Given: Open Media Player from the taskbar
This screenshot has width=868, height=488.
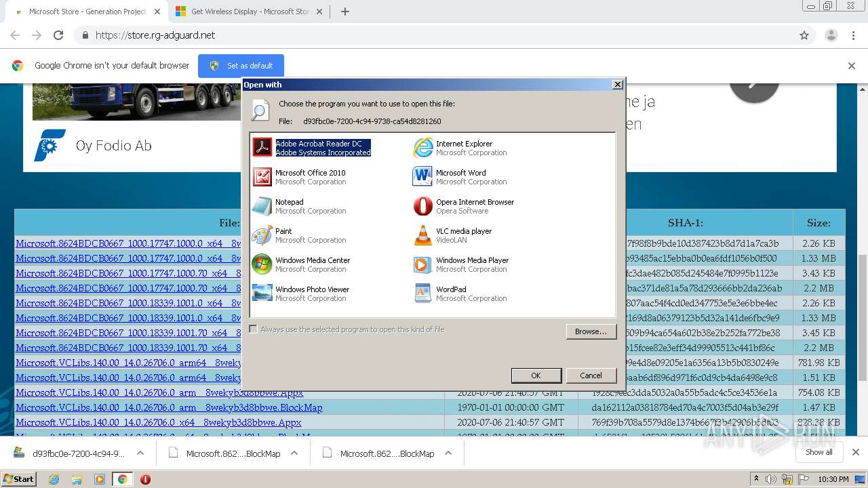Looking at the screenshot, I should pyautogui.click(x=100, y=479).
